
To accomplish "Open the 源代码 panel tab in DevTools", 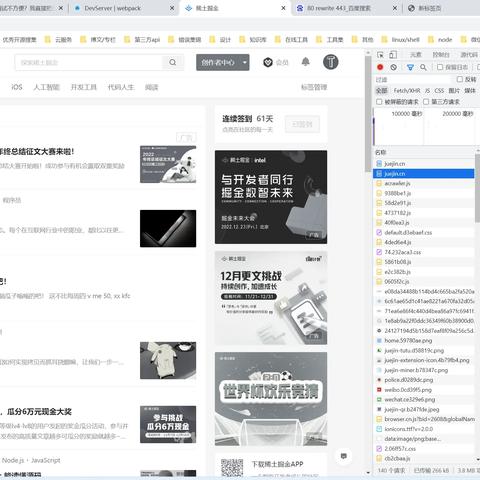I will pos(469,55).
